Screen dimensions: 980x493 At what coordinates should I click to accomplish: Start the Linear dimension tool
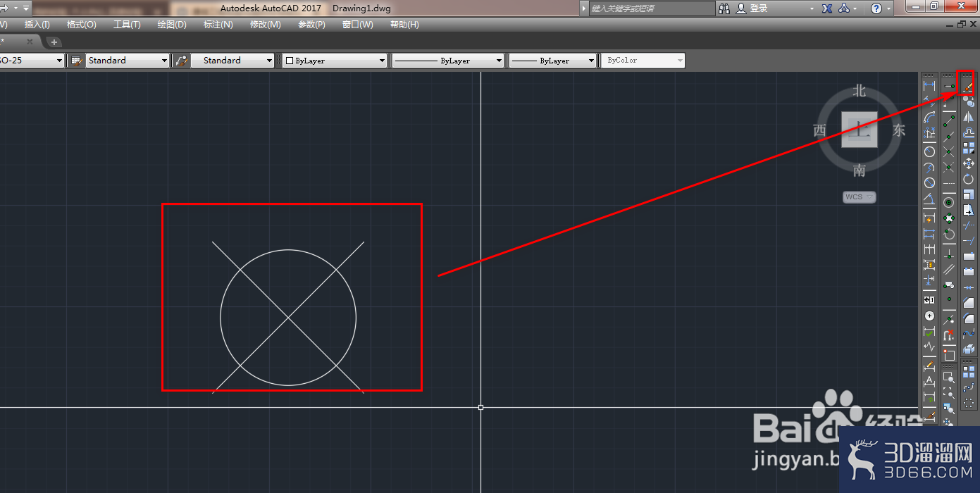pos(929,86)
